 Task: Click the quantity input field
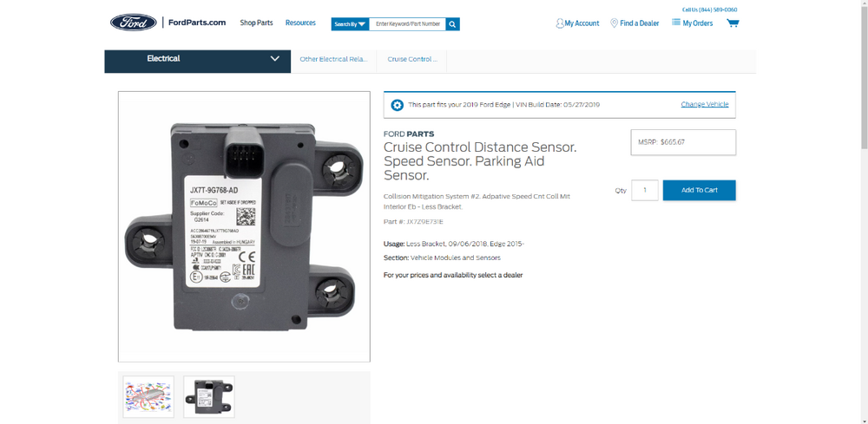coord(645,190)
